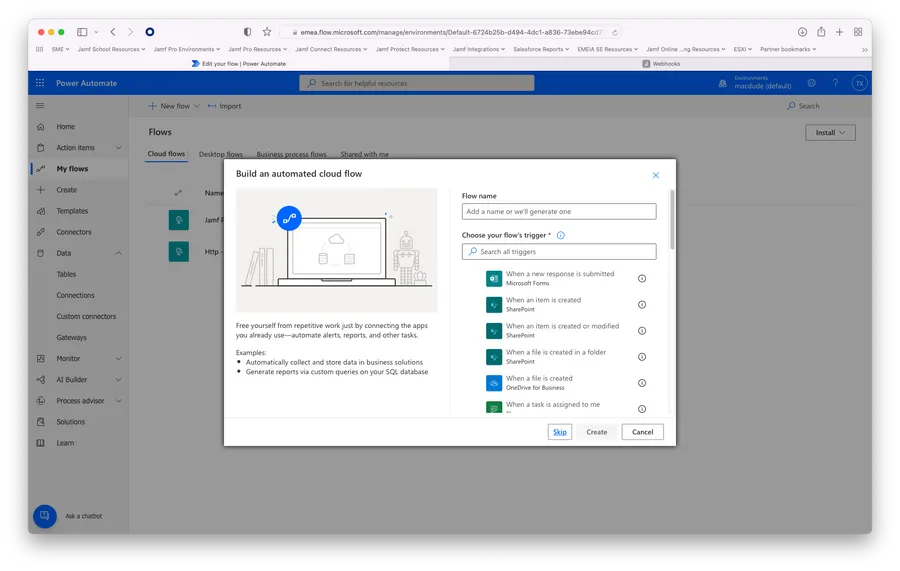Open the Install dropdown button
Screen dimensions: 900x571
coord(830,133)
